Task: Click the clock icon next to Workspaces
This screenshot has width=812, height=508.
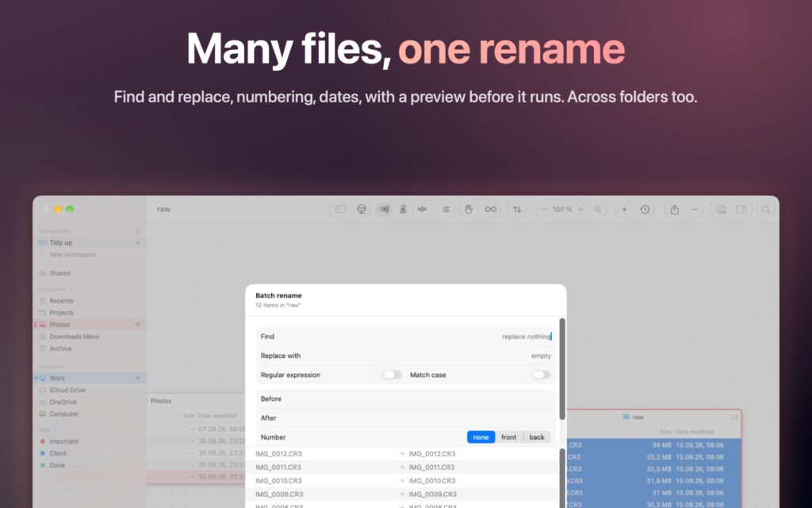Action: point(137,231)
